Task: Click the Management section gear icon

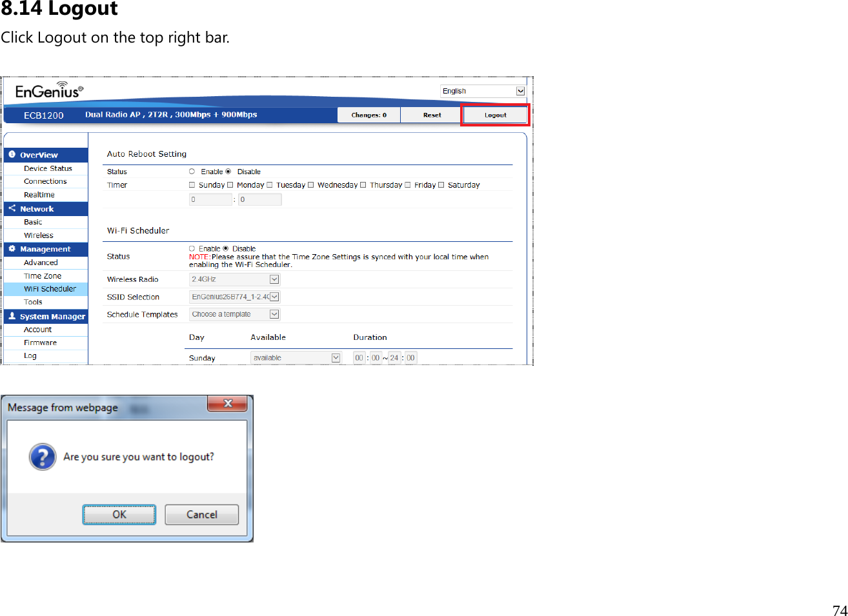Action: 12,248
